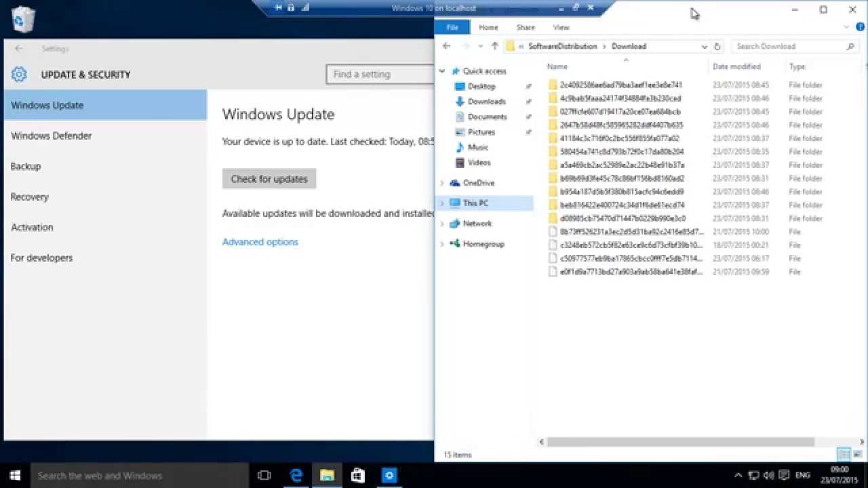Viewport: 868px width, 488px height.
Task: Expand the Network tree node
Action: pos(442,224)
